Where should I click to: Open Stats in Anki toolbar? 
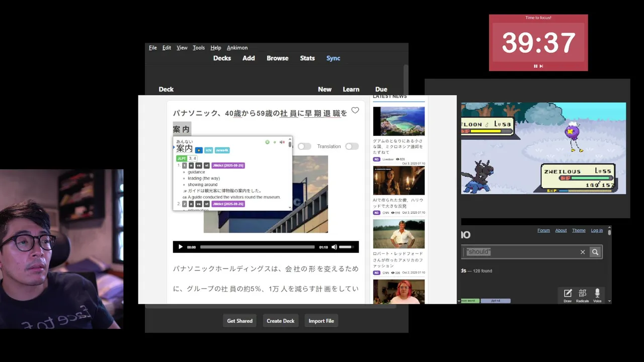(307, 58)
